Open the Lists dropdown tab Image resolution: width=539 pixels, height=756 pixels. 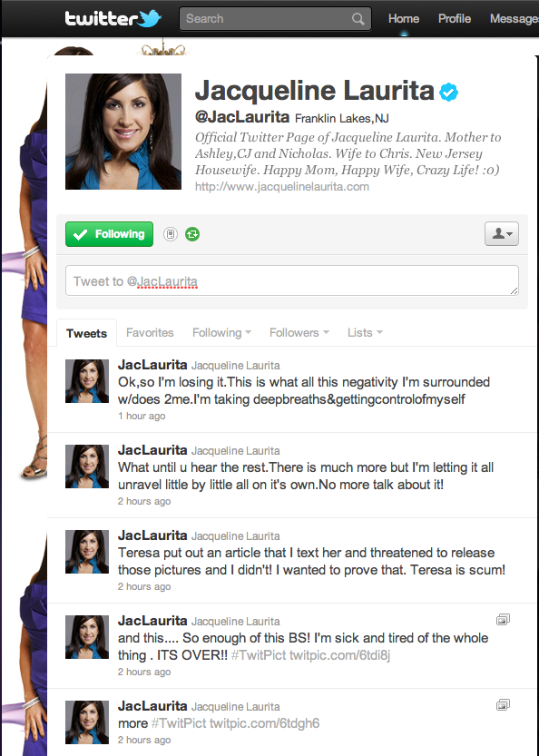tap(365, 333)
